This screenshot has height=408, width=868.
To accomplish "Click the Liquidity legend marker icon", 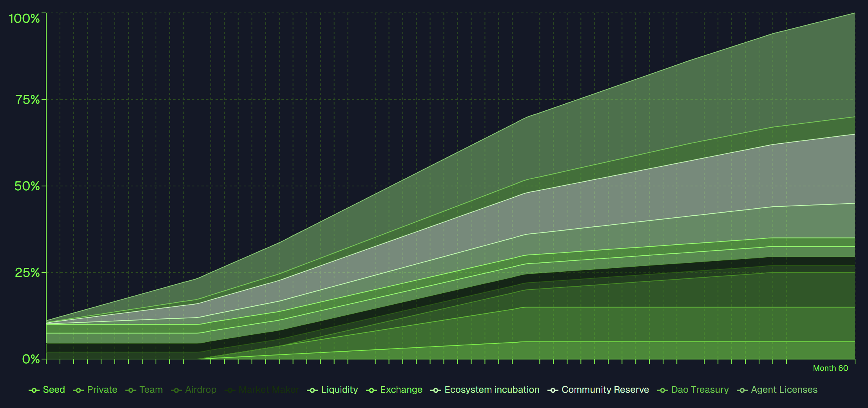I will pos(312,390).
